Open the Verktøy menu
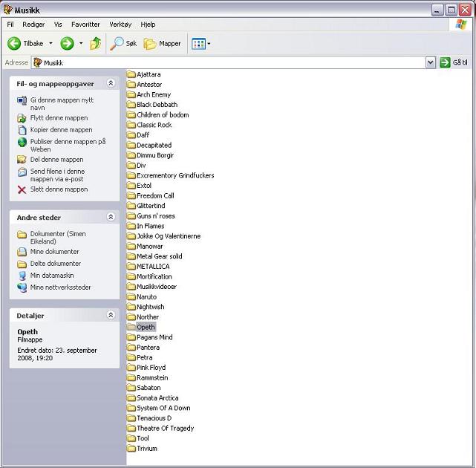Image resolution: width=476 pixels, height=468 pixels. coord(120,25)
